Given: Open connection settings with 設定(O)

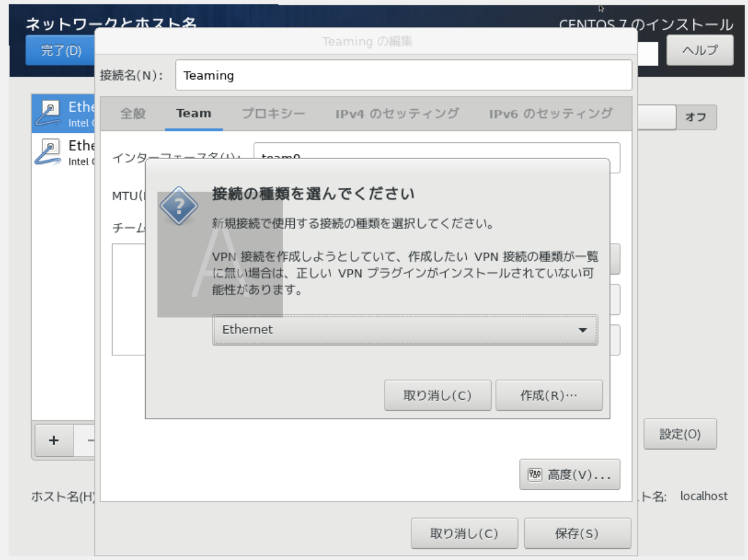Looking at the screenshot, I should point(679,434).
